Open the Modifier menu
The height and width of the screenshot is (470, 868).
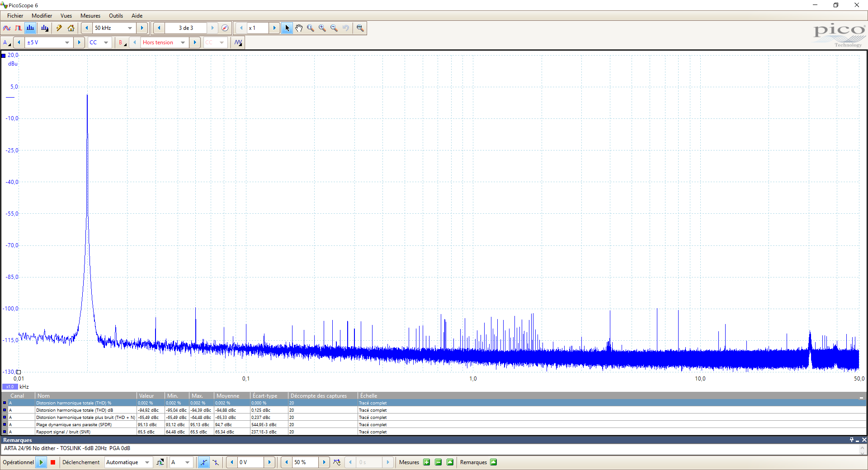tap(42, 16)
